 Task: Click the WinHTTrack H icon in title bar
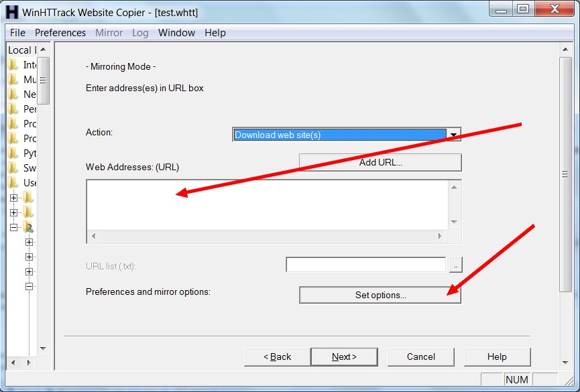(12, 12)
